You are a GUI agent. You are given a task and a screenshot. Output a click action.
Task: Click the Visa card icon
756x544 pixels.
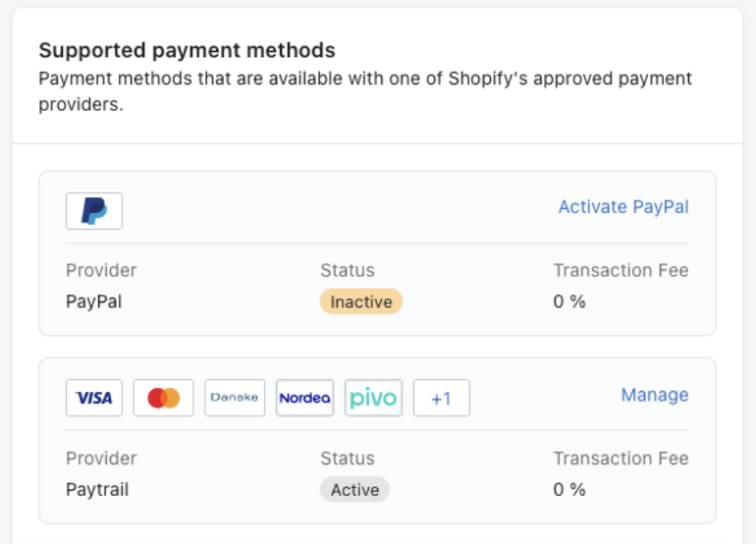tap(94, 398)
